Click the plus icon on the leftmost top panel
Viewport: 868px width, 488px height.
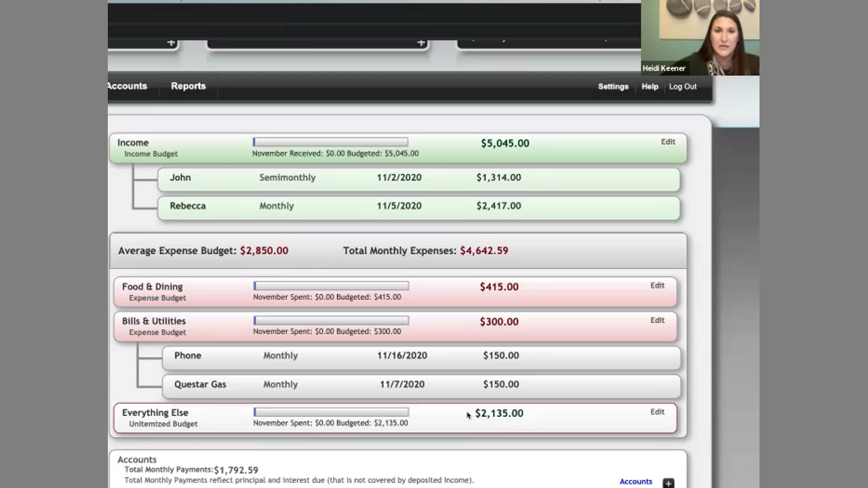point(171,43)
